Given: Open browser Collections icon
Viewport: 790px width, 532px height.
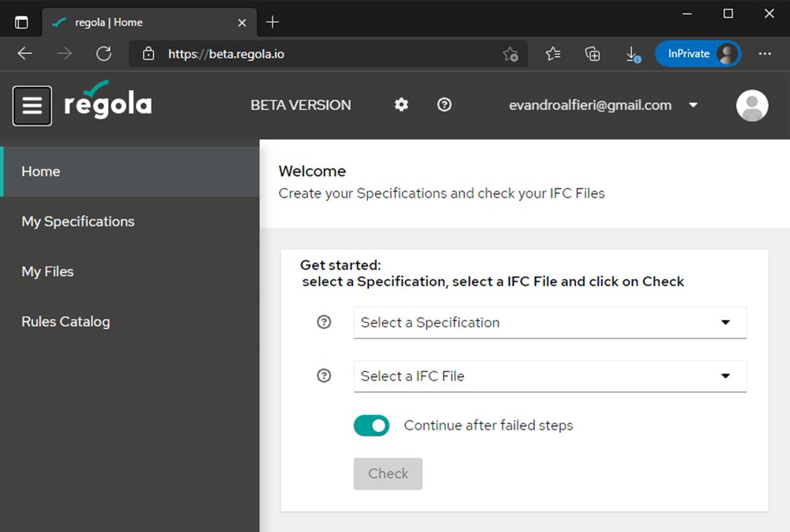Looking at the screenshot, I should tap(592, 54).
